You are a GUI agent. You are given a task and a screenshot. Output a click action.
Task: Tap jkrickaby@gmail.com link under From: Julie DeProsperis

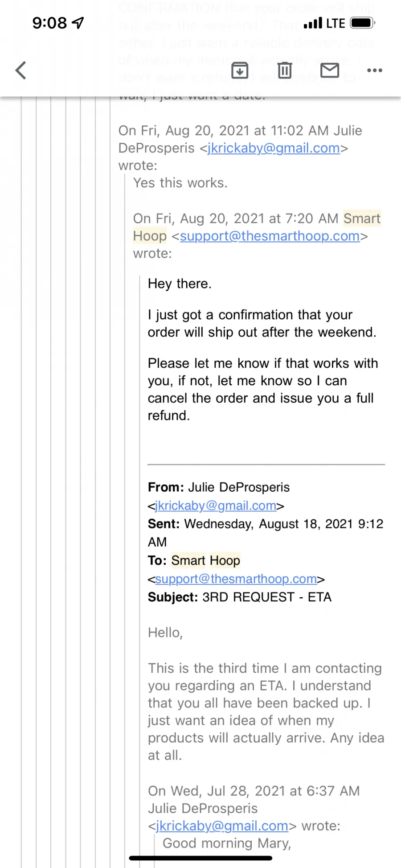click(x=216, y=506)
